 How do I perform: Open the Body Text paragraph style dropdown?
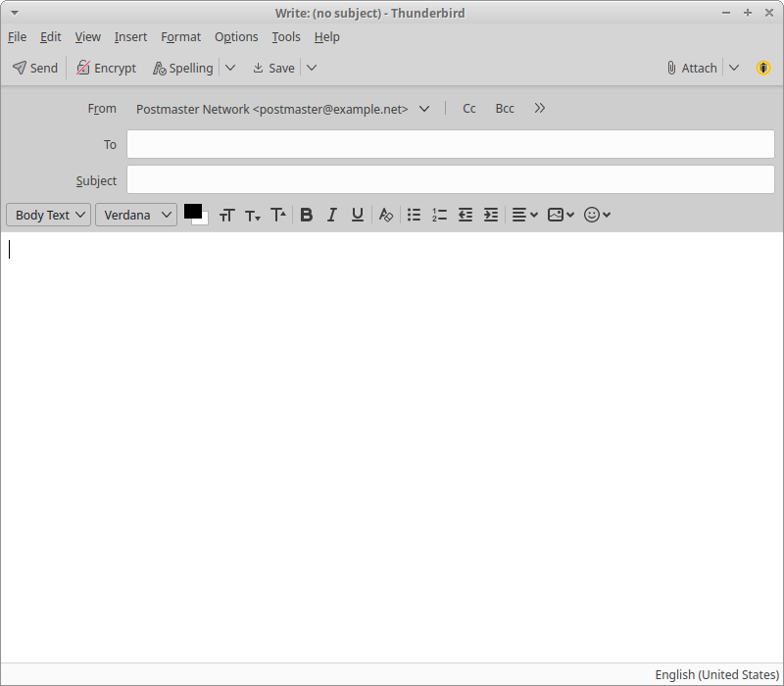[48, 215]
